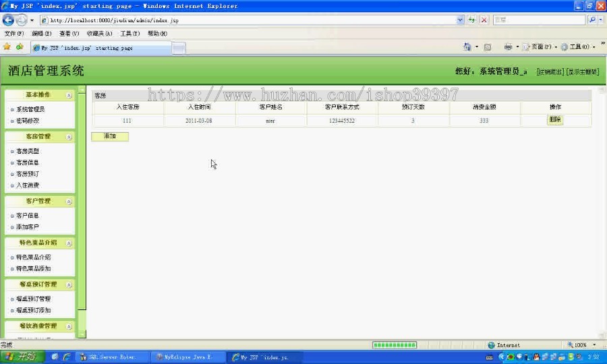Open 餐桌预订添加 in the sidebar
This screenshot has width=607, height=364.
pyautogui.click(x=33, y=310)
